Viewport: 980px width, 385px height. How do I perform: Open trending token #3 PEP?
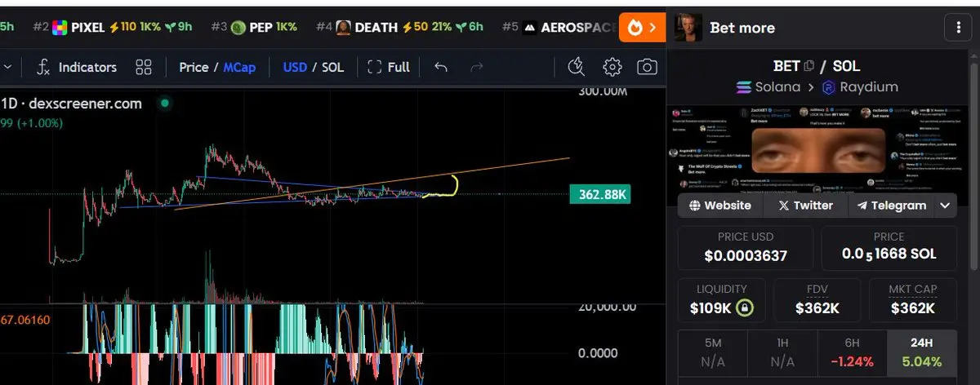tap(253, 27)
